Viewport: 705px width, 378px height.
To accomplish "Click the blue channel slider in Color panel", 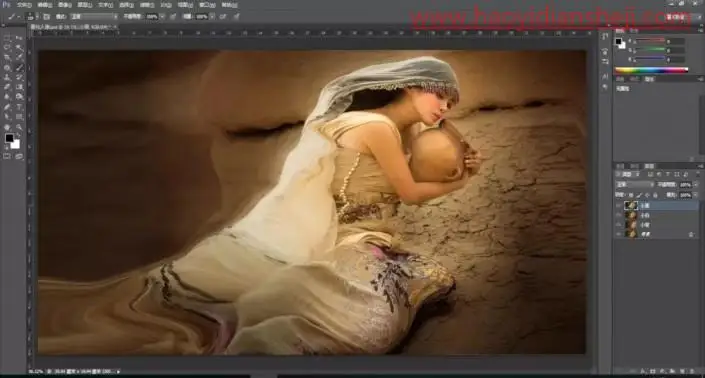I will pyautogui.click(x=650, y=59).
